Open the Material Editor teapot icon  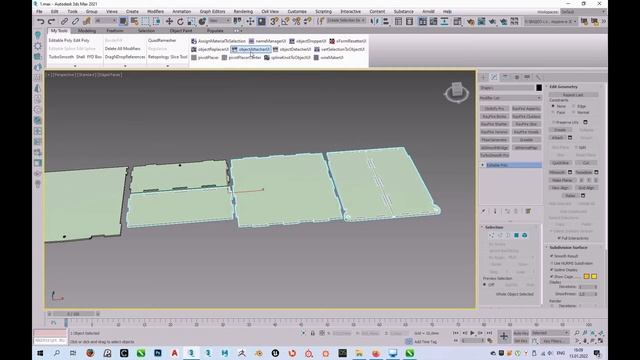(x=470, y=21)
